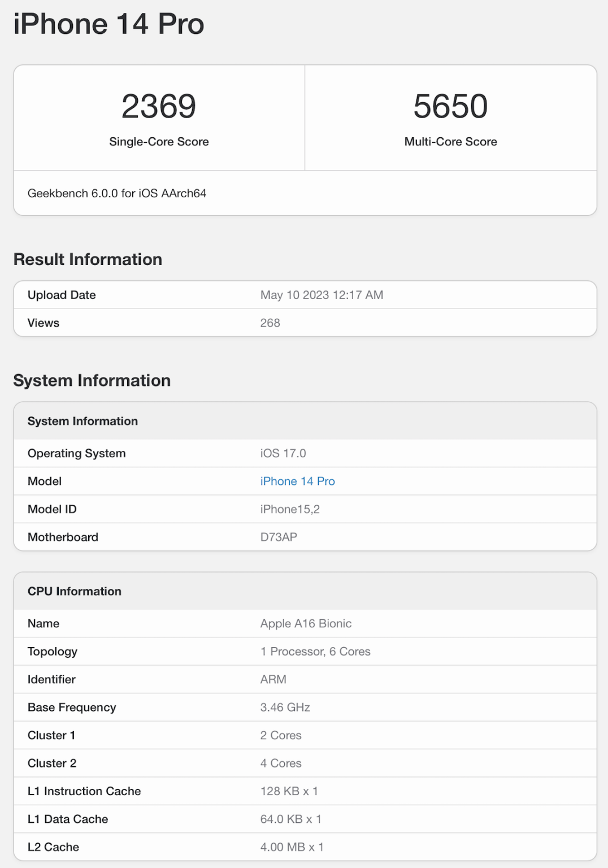Click the System Information heading
Screen dimensions: 608x868
click(x=92, y=380)
